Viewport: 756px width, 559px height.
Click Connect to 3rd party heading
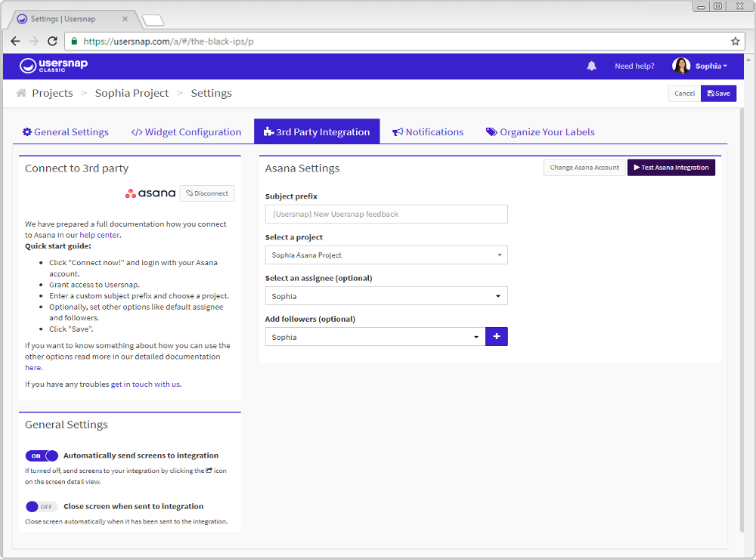[x=76, y=168]
